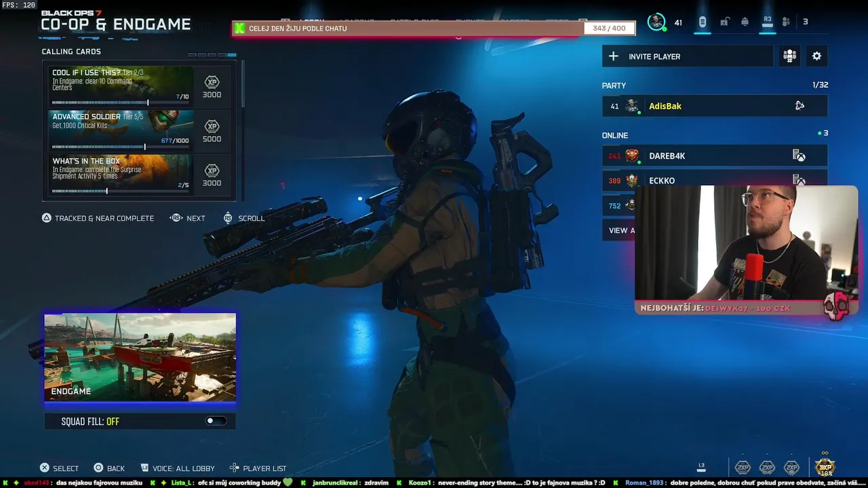Click the calling cards list scrollbar
Viewport: 868px width, 488px height.
coord(243,84)
